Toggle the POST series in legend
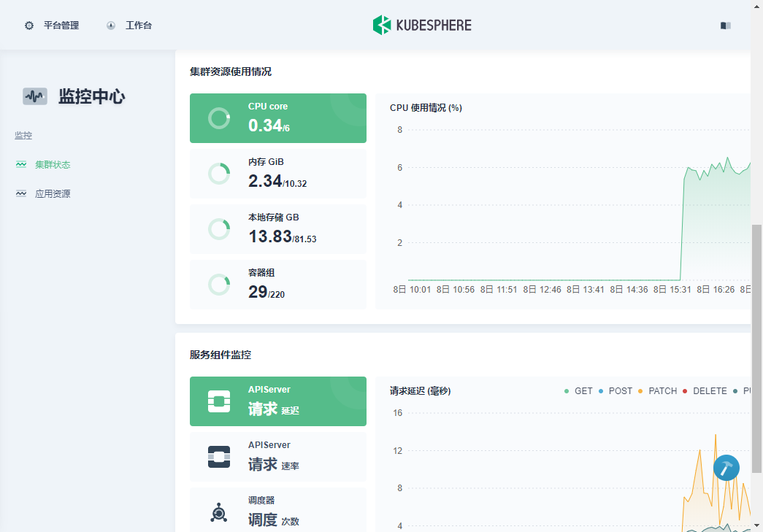Screen dimensions: 763x532 pos(616,391)
